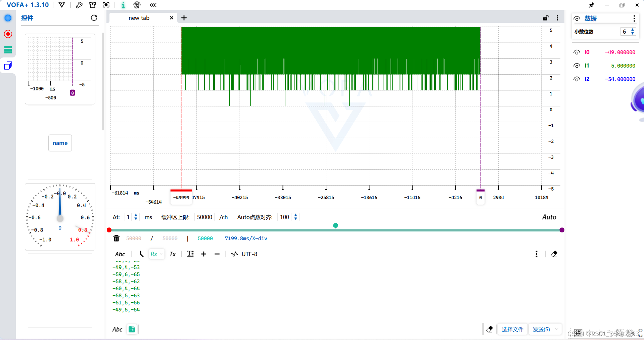The height and width of the screenshot is (340, 644).
Task: Open the green list panel icon
Action: [8, 50]
